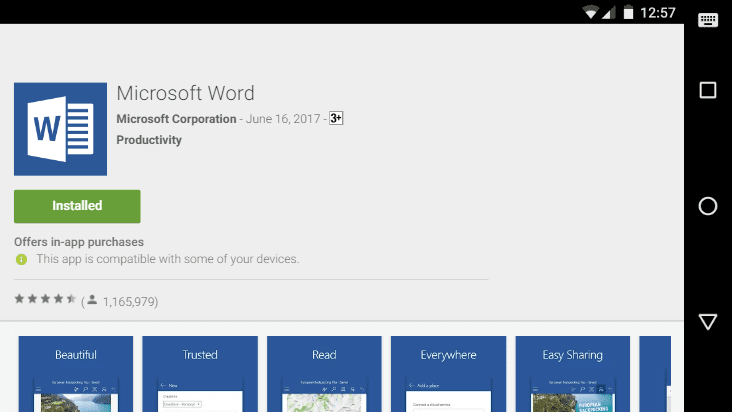Viewport: 732px width, 412px height.
Task: Tap the 1,165,979 ratings count
Action: (128, 302)
